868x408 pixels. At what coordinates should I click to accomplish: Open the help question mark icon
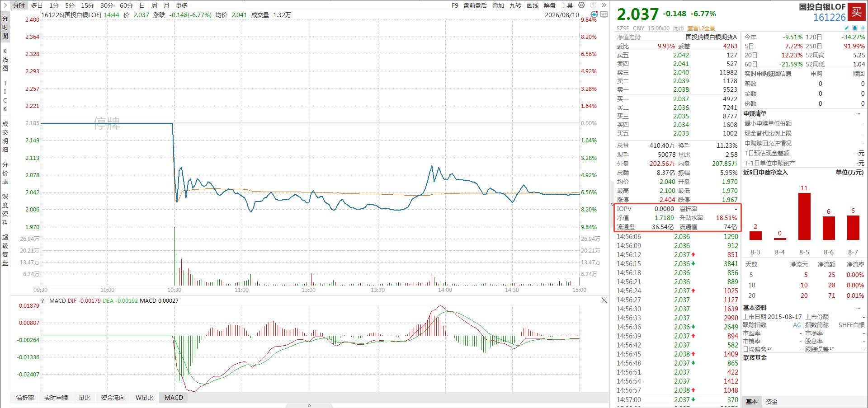coord(593,5)
